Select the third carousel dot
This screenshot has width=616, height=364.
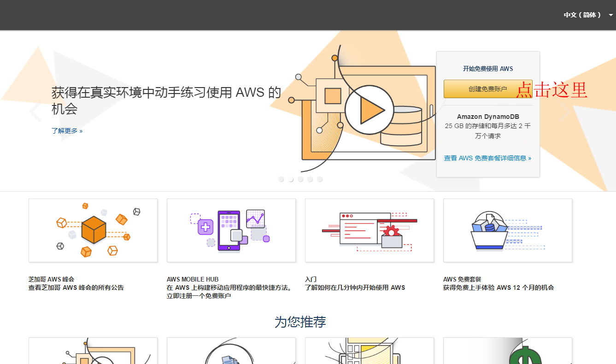pyautogui.click(x=300, y=179)
